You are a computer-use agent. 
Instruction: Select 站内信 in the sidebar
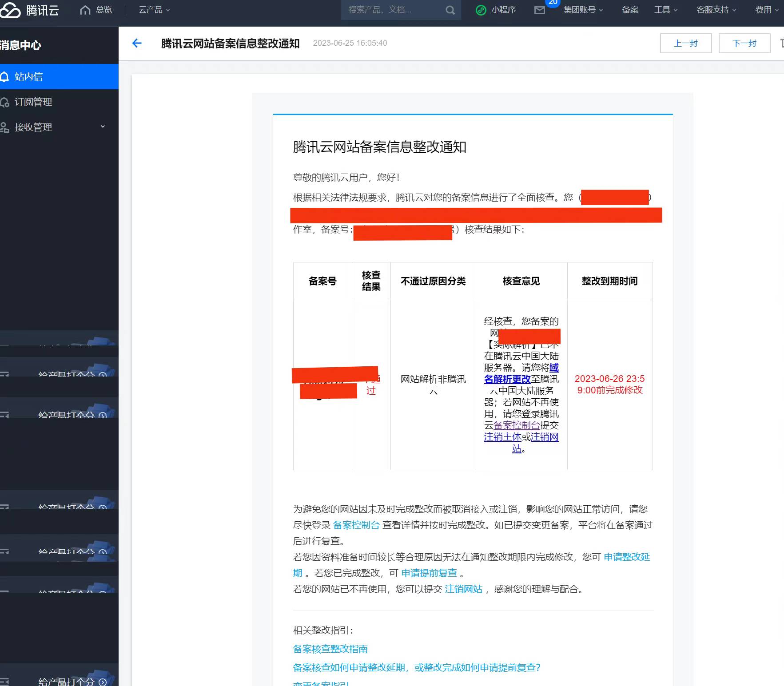(x=59, y=76)
